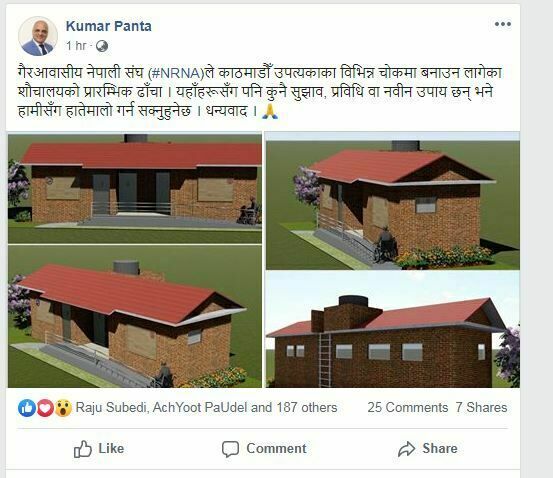Image resolution: width=553 pixels, height=478 pixels.
Task: Open the rear view rendering with ladder
Action: click(393, 329)
